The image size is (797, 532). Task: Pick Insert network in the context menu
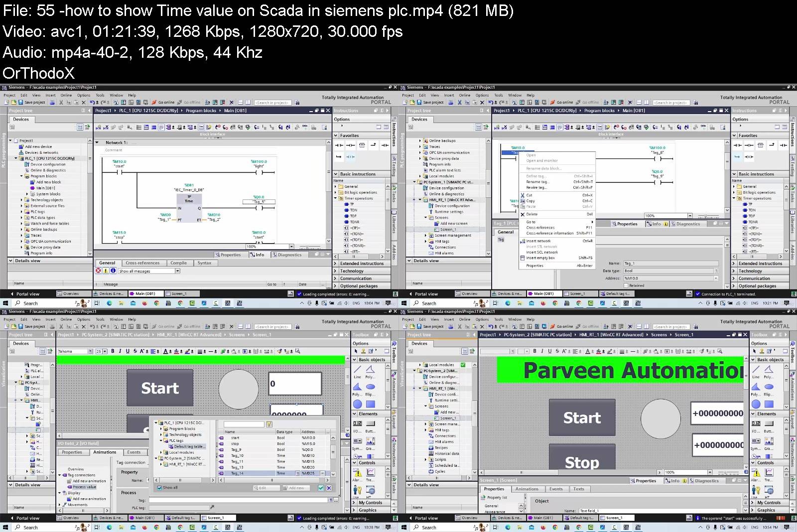(557, 241)
